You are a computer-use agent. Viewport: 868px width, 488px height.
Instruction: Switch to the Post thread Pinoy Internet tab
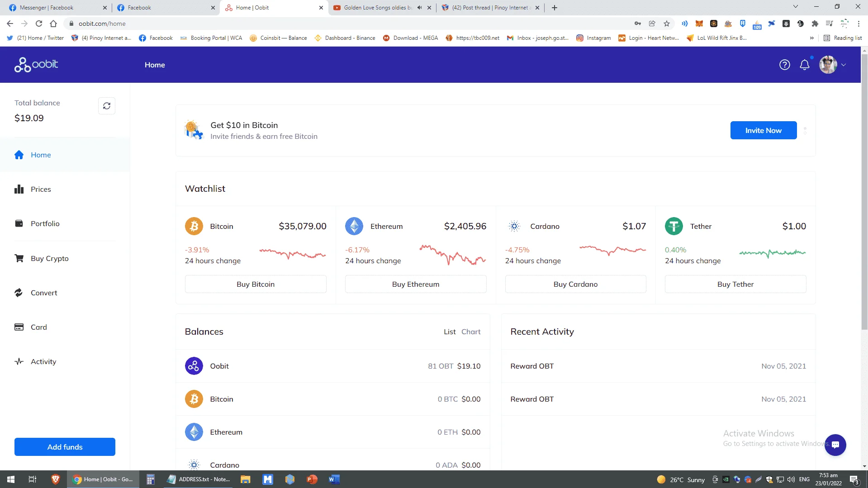tap(490, 8)
